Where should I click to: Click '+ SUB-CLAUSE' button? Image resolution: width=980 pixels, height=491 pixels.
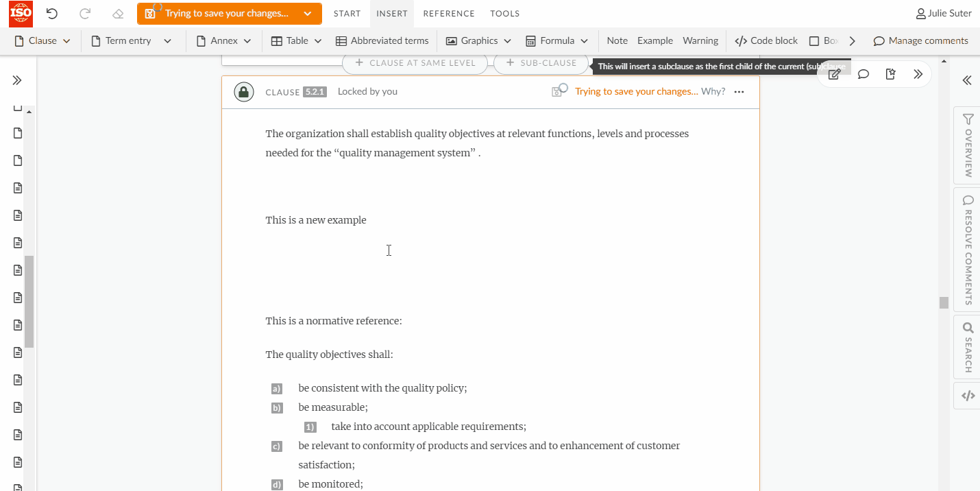point(541,63)
